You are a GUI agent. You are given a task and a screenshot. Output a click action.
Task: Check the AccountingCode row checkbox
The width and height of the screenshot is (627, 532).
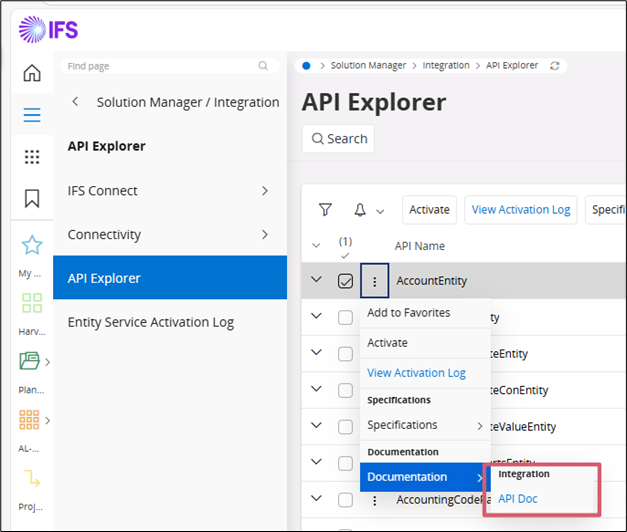pos(345,500)
